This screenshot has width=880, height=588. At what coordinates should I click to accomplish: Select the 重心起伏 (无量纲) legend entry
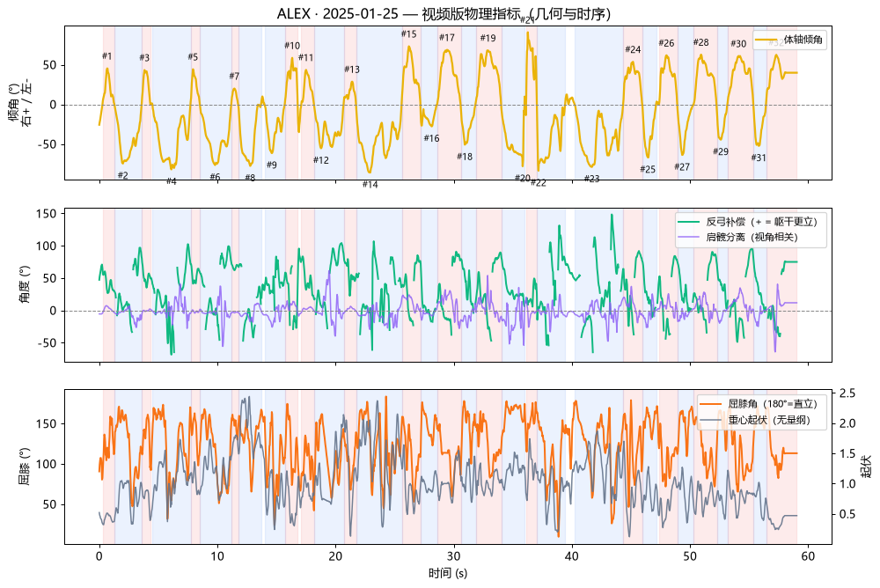pos(754,420)
